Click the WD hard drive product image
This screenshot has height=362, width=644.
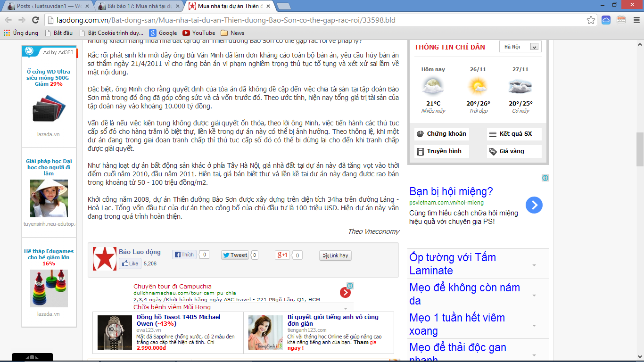pyautogui.click(x=49, y=108)
